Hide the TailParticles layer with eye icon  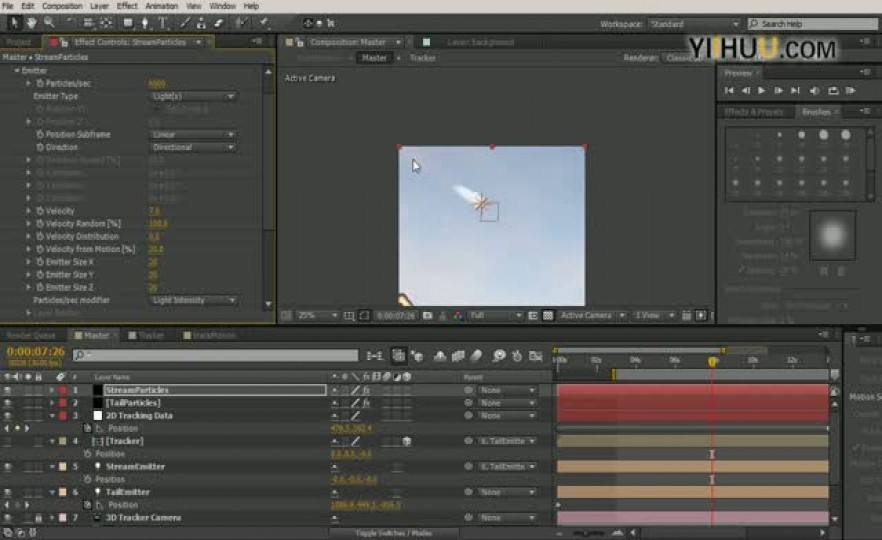[7, 403]
